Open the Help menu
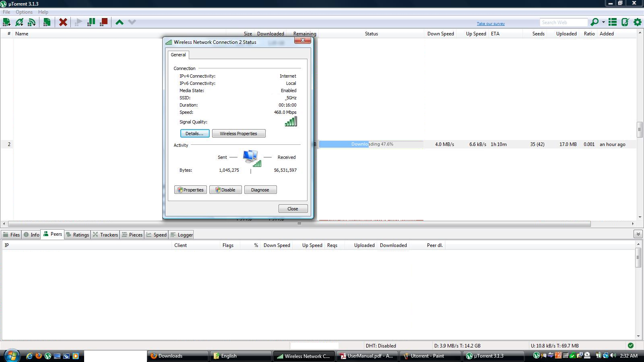The width and height of the screenshot is (644, 362). [x=43, y=12]
